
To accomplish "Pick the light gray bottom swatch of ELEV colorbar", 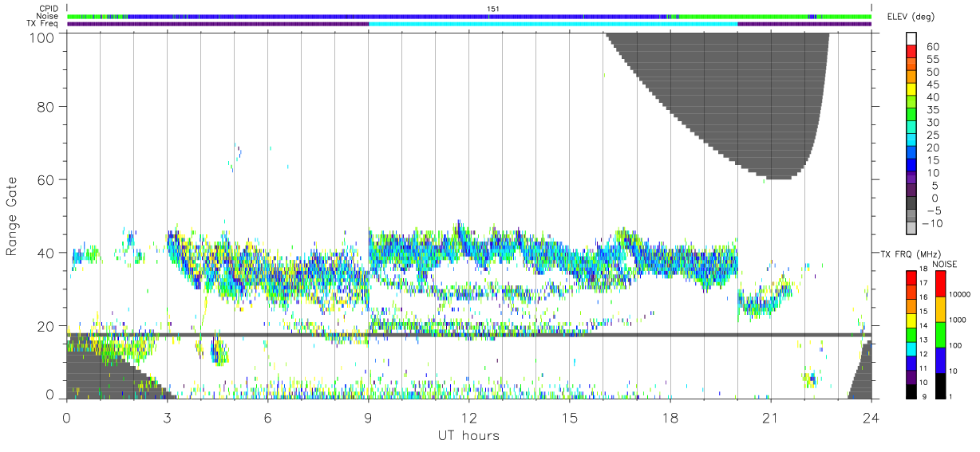I will coord(912,229).
